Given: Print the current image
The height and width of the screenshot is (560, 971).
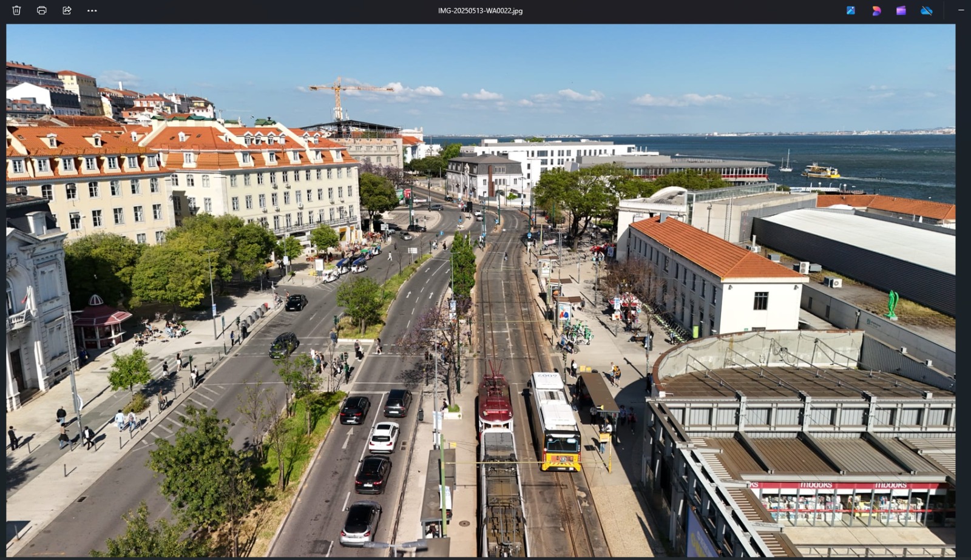Looking at the screenshot, I should [x=42, y=10].
